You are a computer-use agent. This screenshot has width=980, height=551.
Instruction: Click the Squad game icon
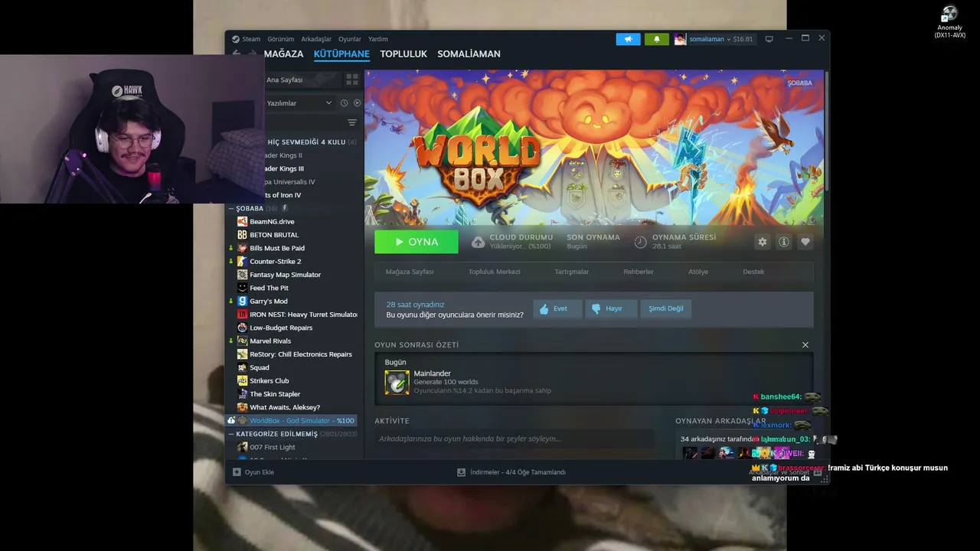point(242,367)
